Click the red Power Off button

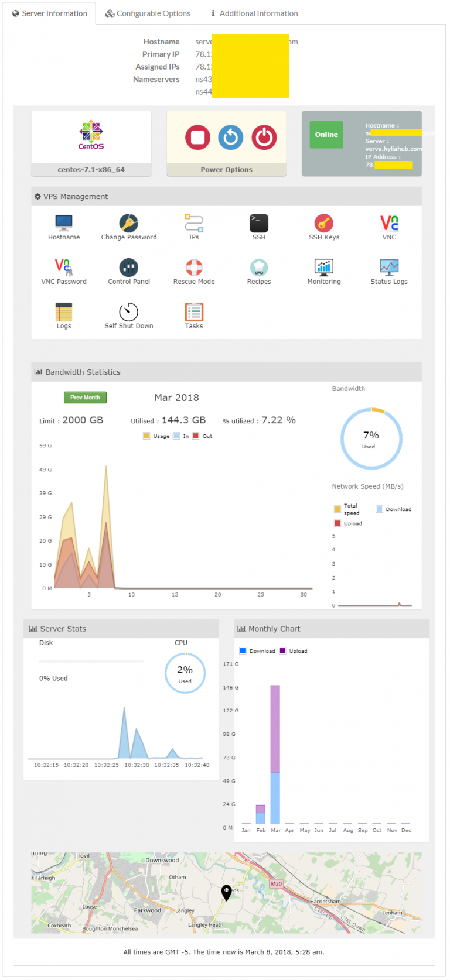point(264,138)
